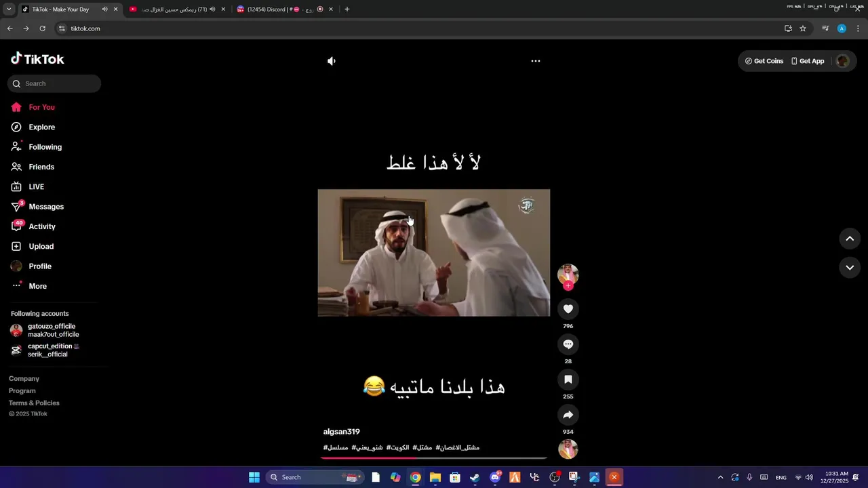Click Upload in the sidebar
This screenshot has height=488, width=868.
tap(32, 246)
